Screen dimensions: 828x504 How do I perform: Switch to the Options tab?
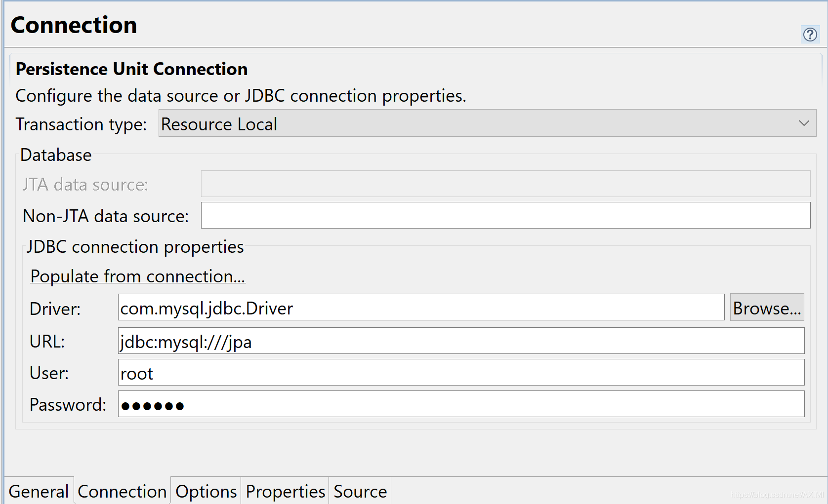point(206,491)
